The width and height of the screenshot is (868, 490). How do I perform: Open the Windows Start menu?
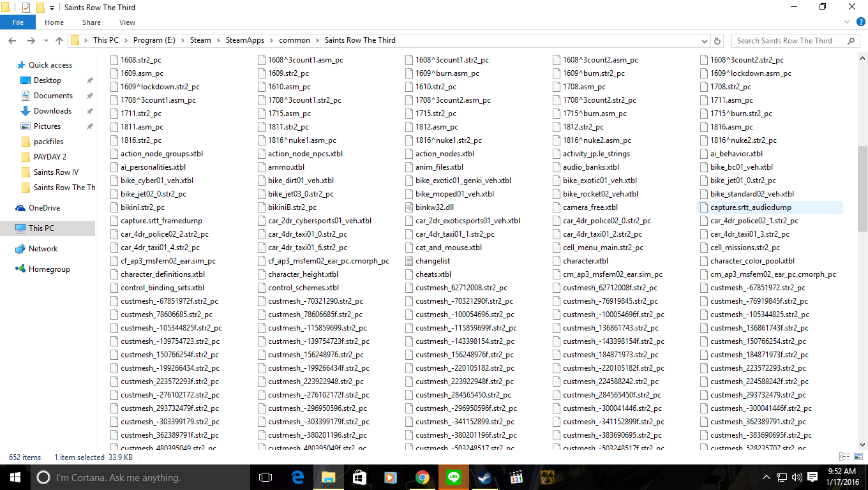[x=15, y=477]
